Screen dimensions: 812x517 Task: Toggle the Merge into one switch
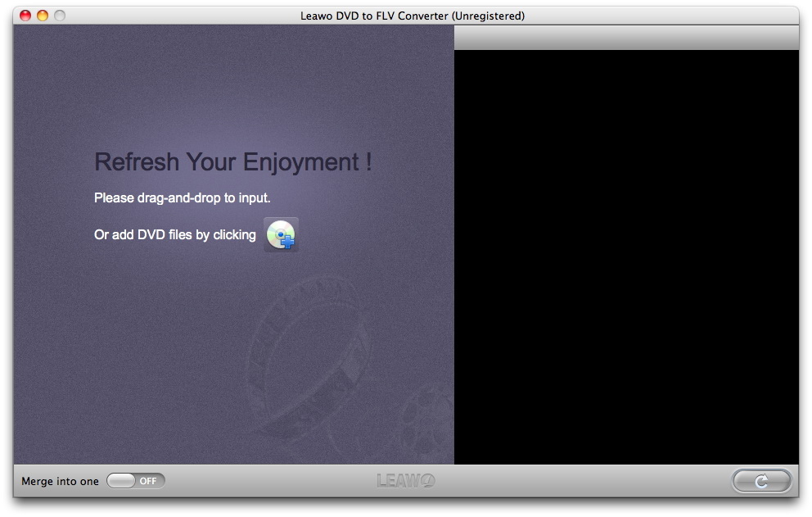pyautogui.click(x=136, y=481)
